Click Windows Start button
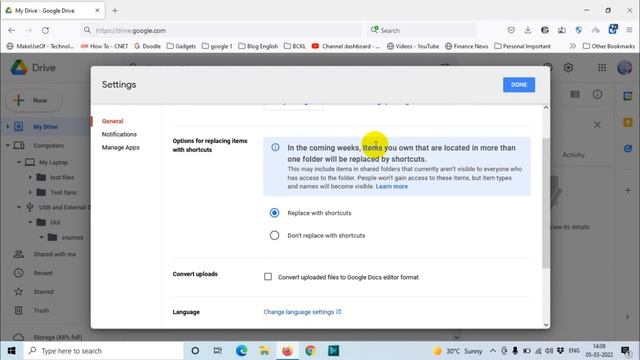The width and height of the screenshot is (640, 360). click(x=11, y=351)
